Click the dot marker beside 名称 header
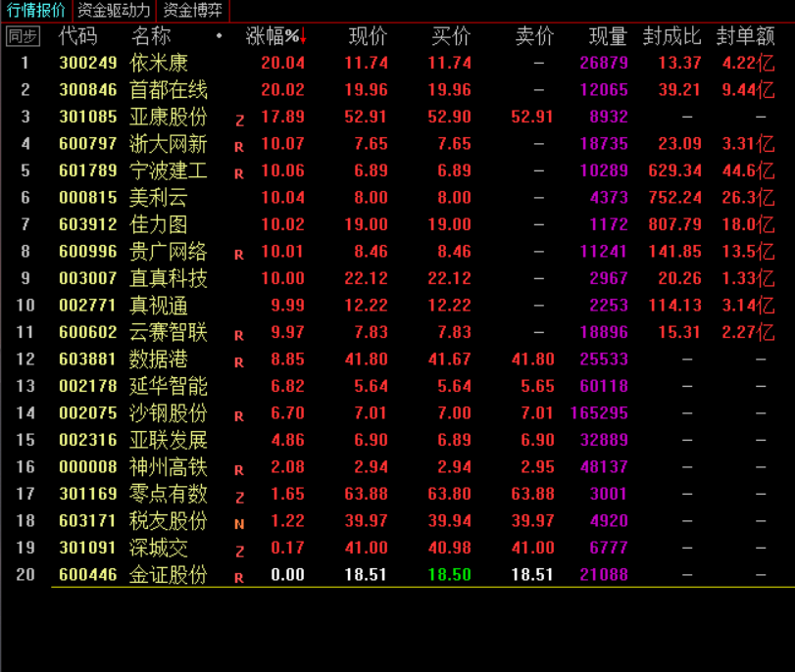The width and height of the screenshot is (795, 672). tap(219, 35)
